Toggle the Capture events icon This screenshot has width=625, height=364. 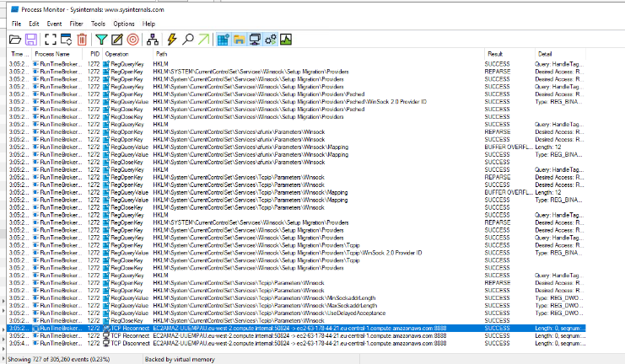pyautogui.click(x=49, y=40)
